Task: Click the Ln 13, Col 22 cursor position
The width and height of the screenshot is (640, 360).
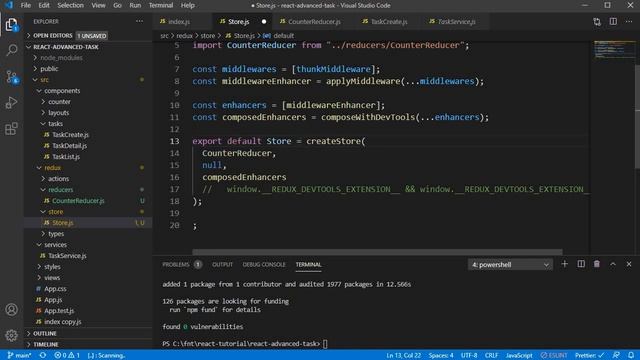Action: point(403,355)
